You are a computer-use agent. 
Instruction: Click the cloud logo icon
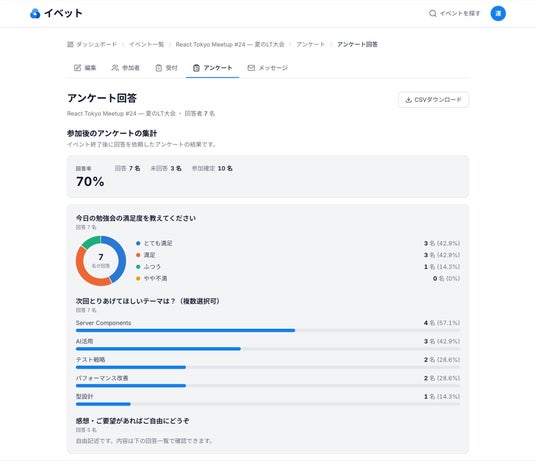pyautogui.click(x=35, y=14)
